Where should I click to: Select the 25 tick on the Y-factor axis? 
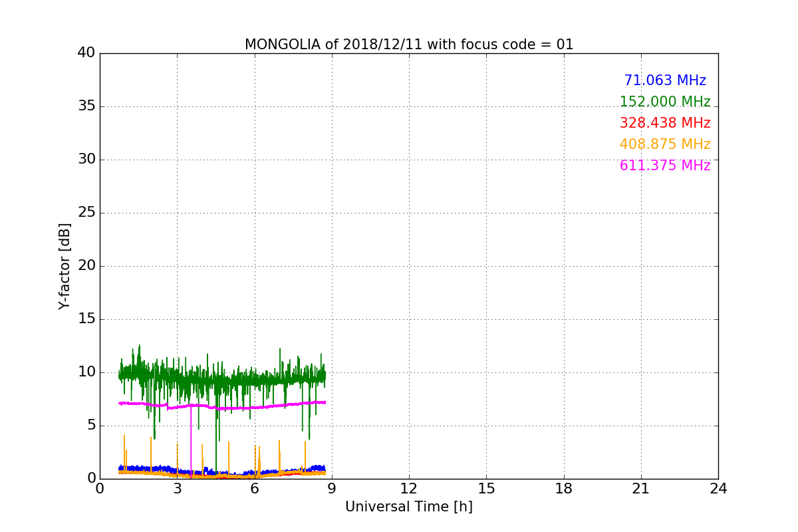(x=86, y=213)
